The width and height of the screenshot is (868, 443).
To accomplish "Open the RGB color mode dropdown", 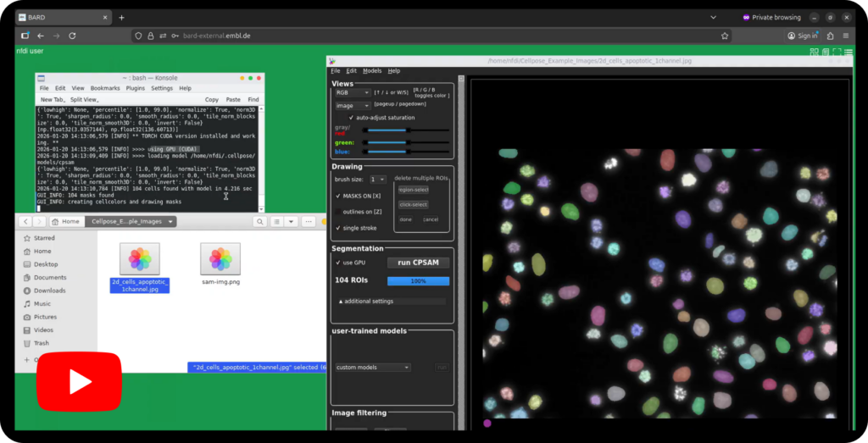I will tap(353, 92).
